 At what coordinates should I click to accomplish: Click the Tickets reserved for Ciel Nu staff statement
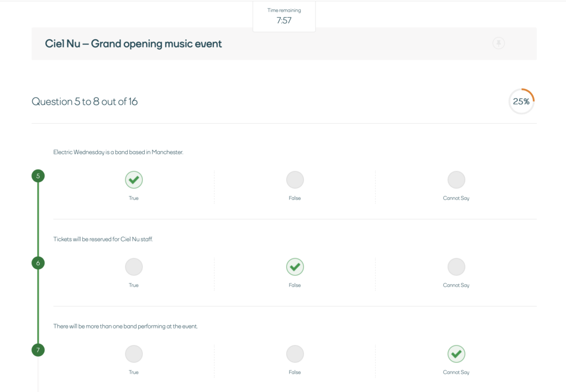tap(103, 239)
